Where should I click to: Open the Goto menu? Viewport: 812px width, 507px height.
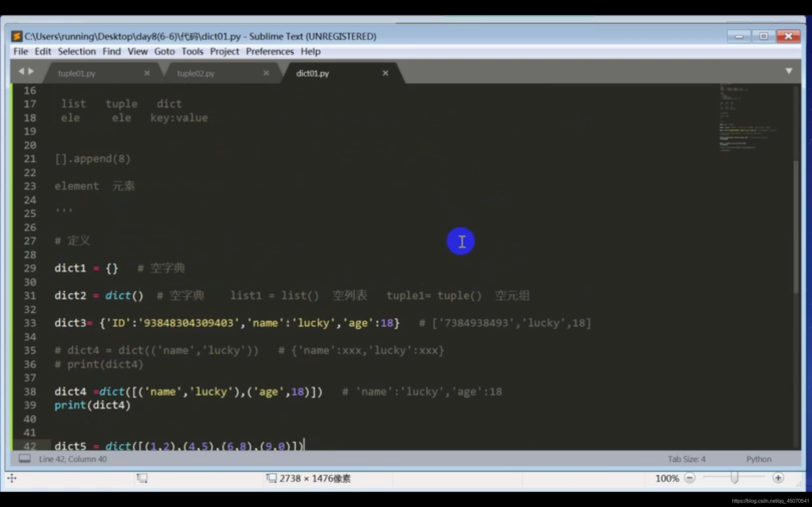pos(164,52)
